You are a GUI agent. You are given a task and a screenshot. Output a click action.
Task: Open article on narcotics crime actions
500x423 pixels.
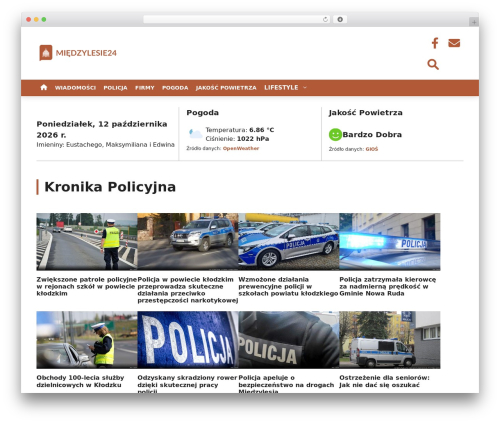click(x=188, y=290)
